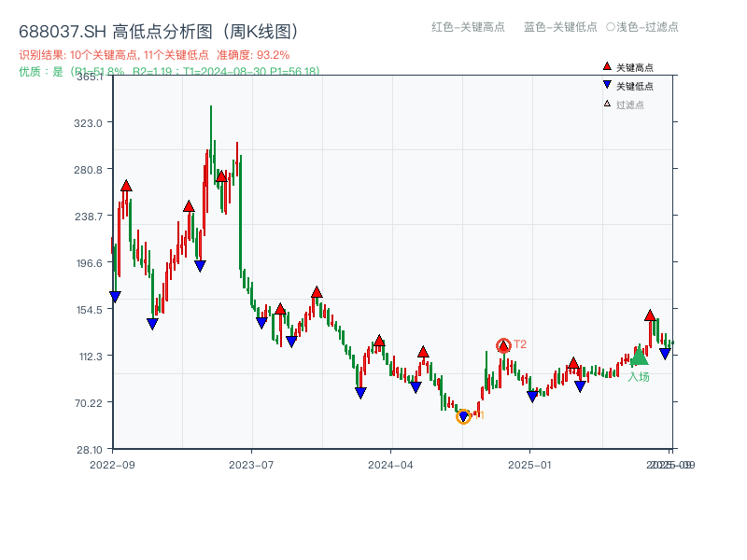Click the leftmost blue key-low triangle on the chart
Image resolution: width=747 pixels, height=560 pixels.
tap(115, 296)
